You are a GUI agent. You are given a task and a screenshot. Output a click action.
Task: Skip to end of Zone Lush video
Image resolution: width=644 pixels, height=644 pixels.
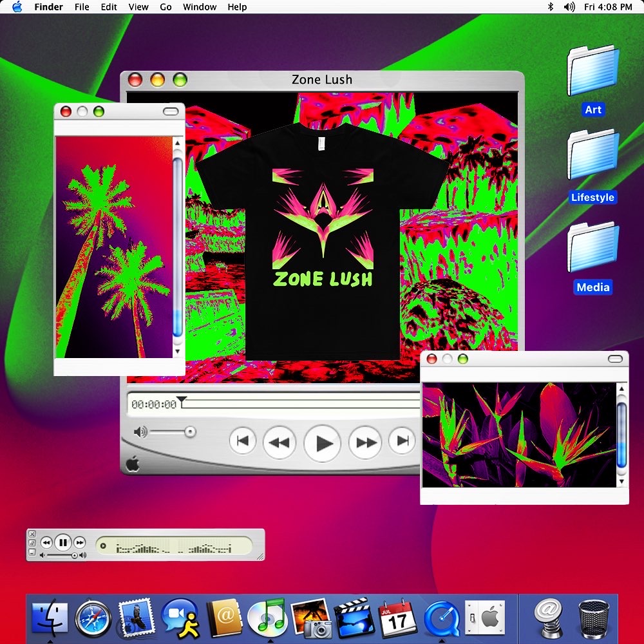[x=402, y=441]
